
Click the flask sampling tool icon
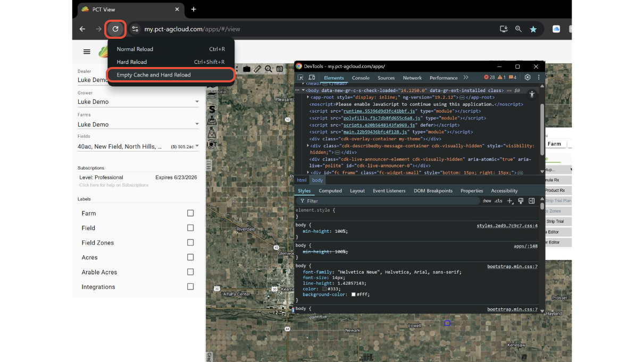[212, 120]
